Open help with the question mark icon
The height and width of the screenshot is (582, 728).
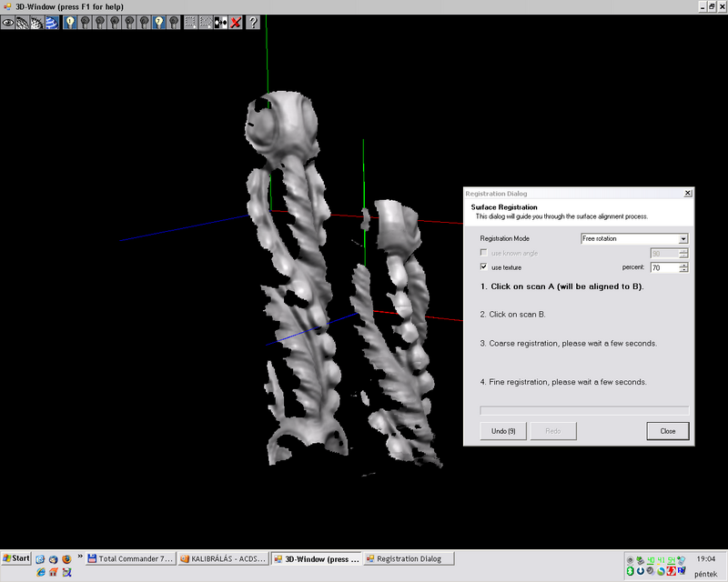click(x=253, y=22)
